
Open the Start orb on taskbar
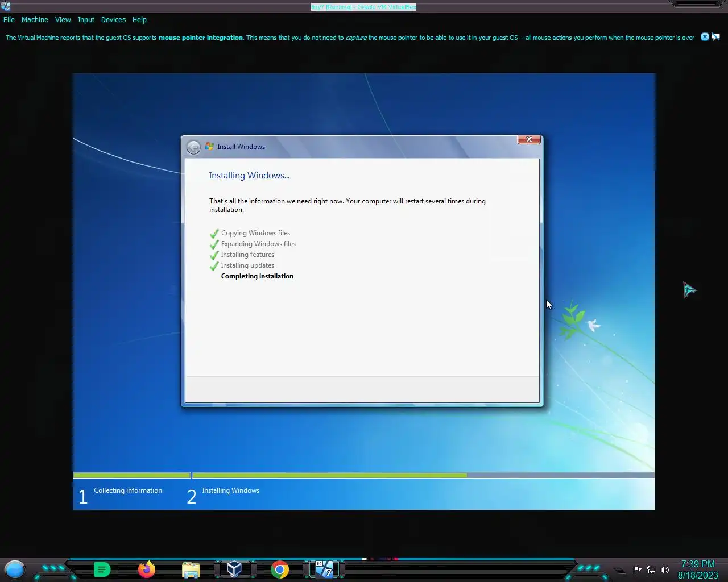(15, 569)
